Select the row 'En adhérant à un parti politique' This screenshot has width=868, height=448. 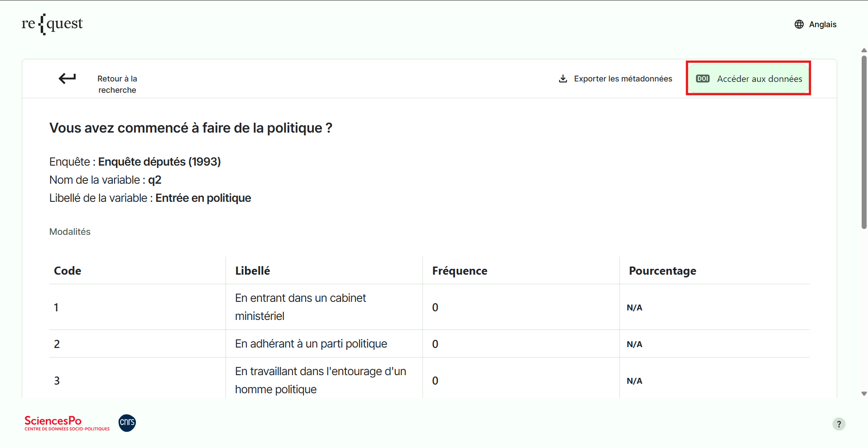click(311, 344)
